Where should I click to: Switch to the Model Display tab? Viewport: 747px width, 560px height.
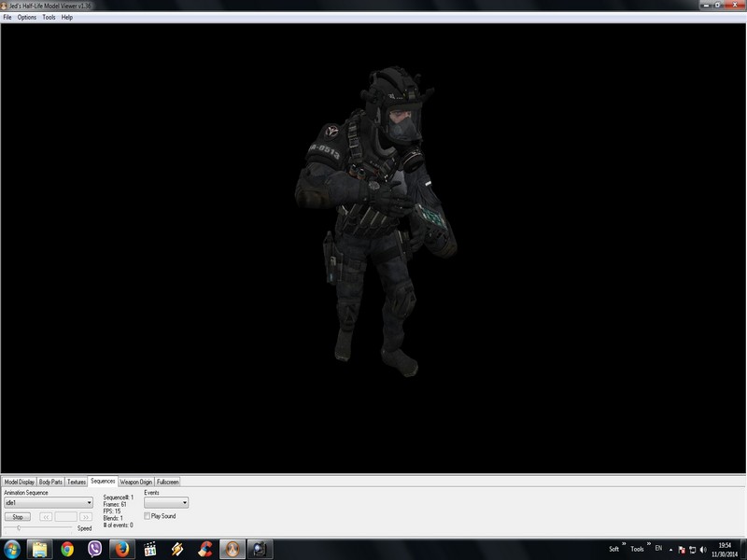point(19,482)
